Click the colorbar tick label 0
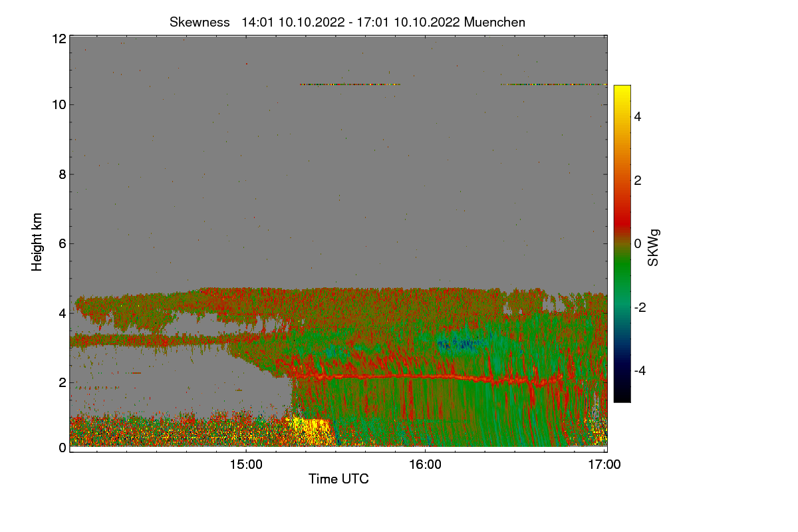 tap(638, 243)
